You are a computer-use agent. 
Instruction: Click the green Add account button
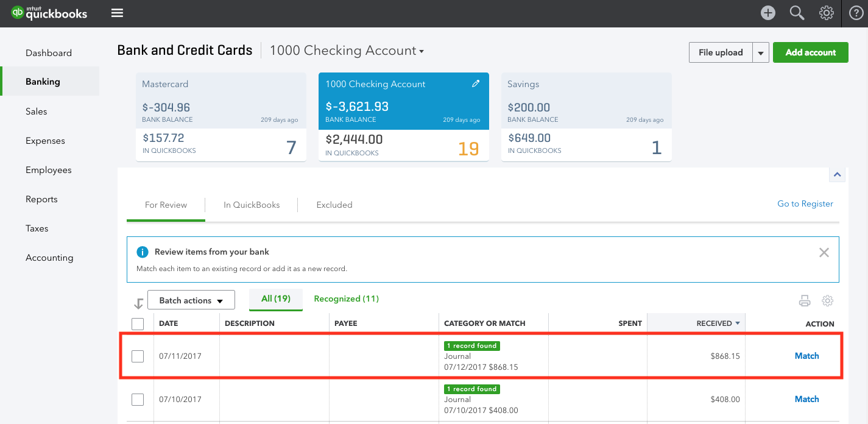(x=810, y=52)
